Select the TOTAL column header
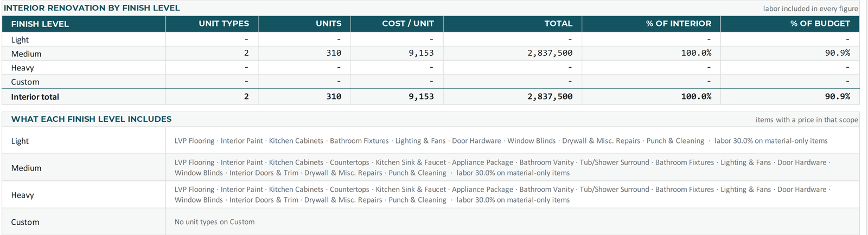 tap(512, 24)
